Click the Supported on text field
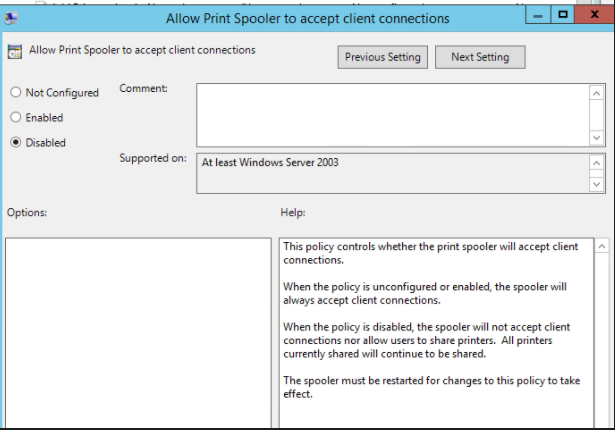Image resolution: width=615 pixels, height=430 pixels. click(x=393, y=173)
